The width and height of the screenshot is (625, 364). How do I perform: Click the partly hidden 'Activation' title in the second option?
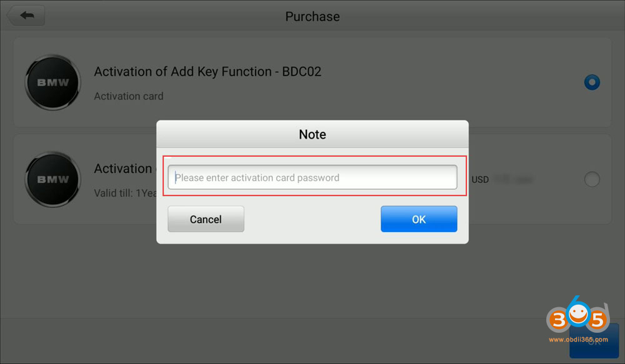click(x=123, y=169)
